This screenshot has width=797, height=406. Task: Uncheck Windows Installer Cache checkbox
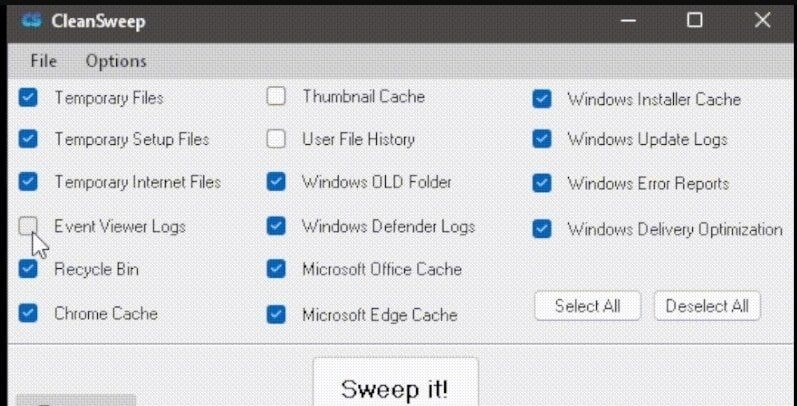point(542,99)
